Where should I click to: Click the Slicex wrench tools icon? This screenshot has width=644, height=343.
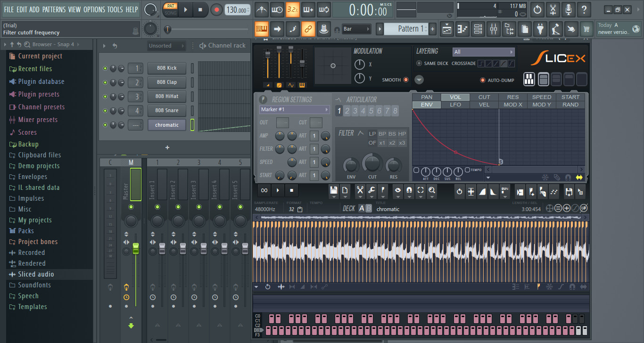pos(371,191)
